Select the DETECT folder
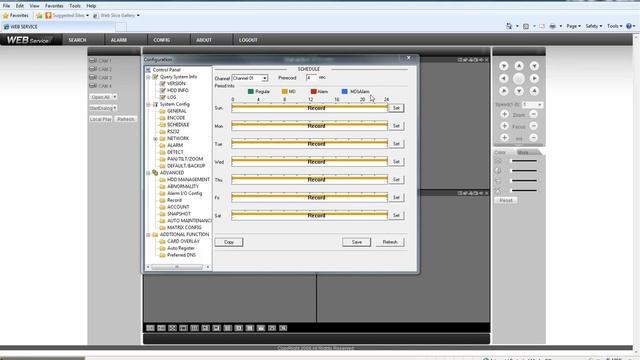 pos(175,152)
